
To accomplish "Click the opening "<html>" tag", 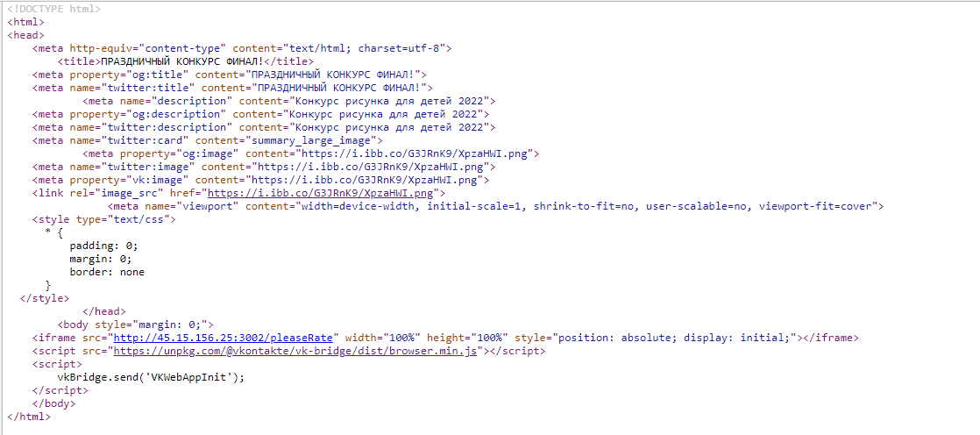I will click(x=25, y=22).
